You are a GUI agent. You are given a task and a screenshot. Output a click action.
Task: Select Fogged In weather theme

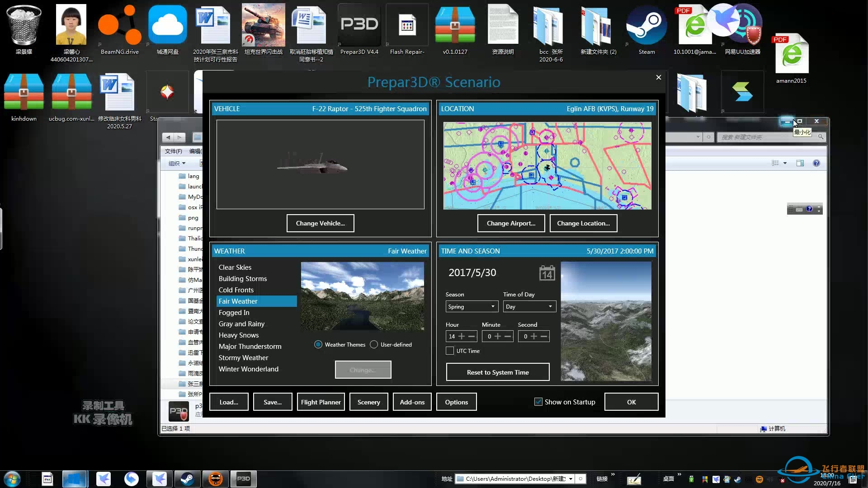[x=234, y=312]
